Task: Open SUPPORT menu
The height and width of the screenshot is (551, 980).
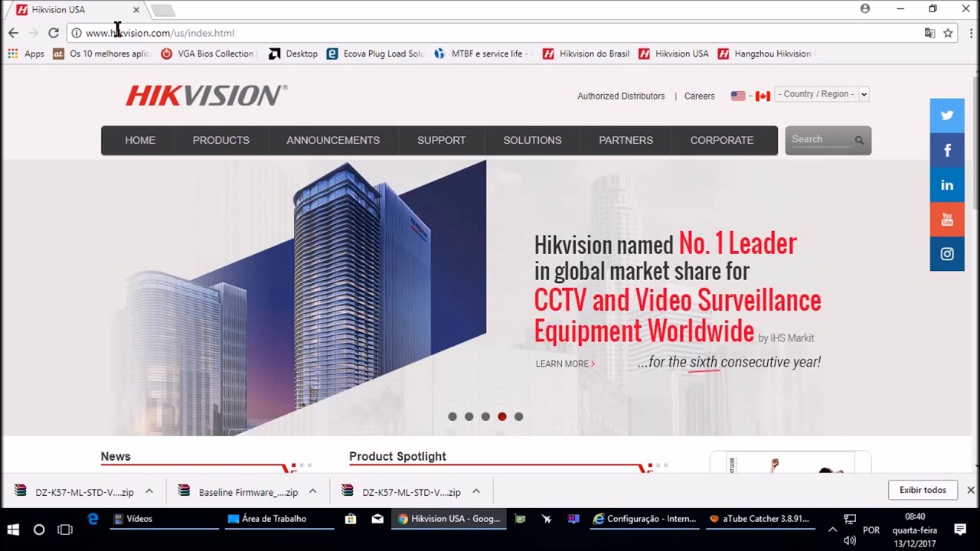Action: [441, 140]
